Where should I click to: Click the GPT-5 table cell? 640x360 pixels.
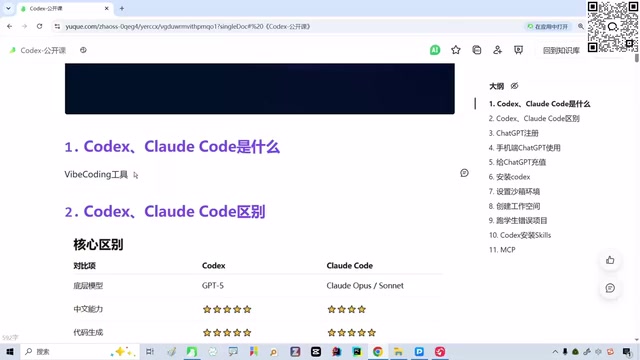213,286
